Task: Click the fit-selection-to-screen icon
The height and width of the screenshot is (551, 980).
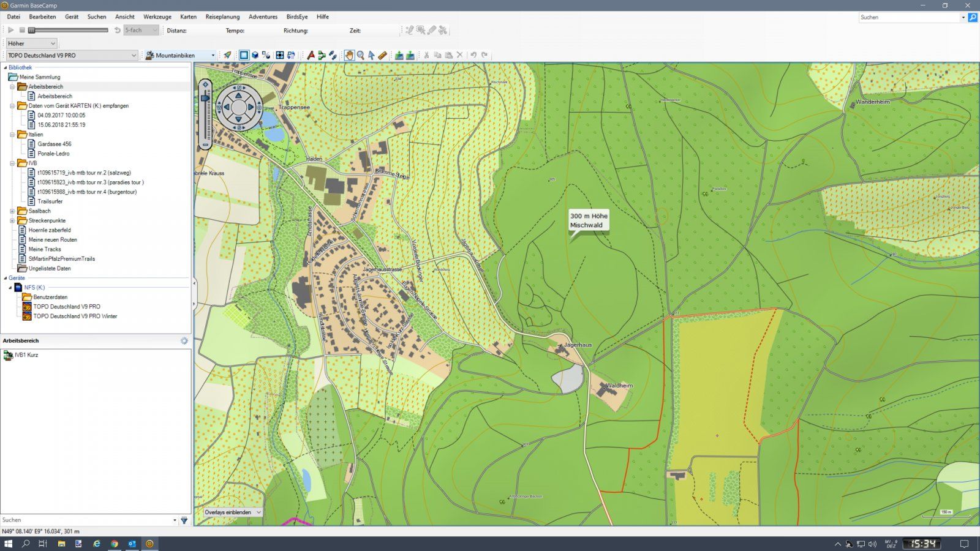Action: [280, 55]
